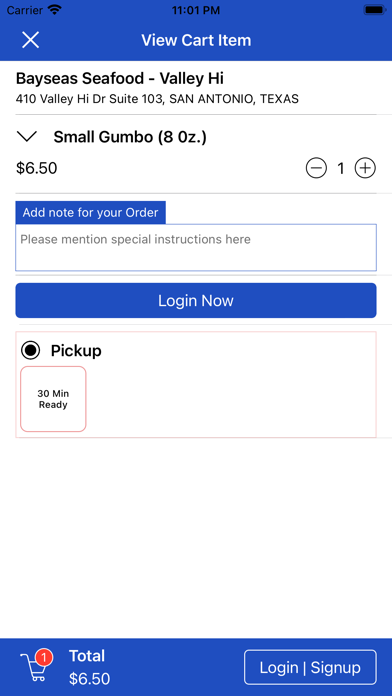Screen dimensions: 392x696
Task: Select the Pickup radio button
Action: [x=31, y=351]
